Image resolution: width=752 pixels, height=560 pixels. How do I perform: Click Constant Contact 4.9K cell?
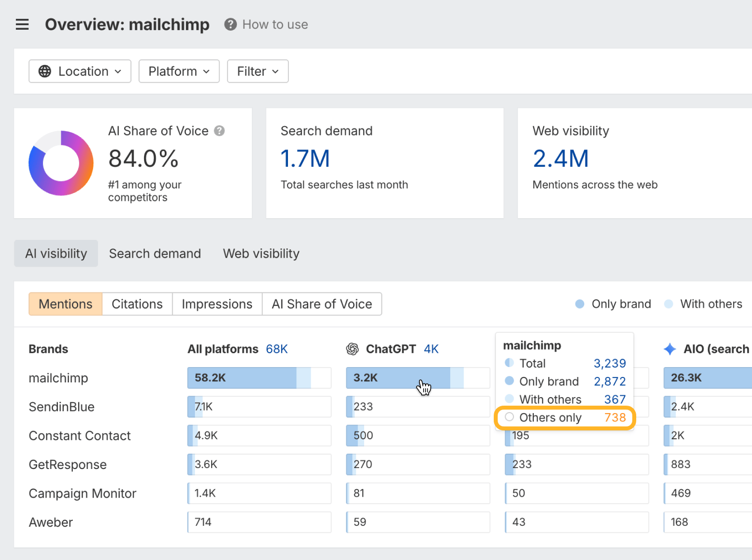pyautogui.click(x=259, y=436)
